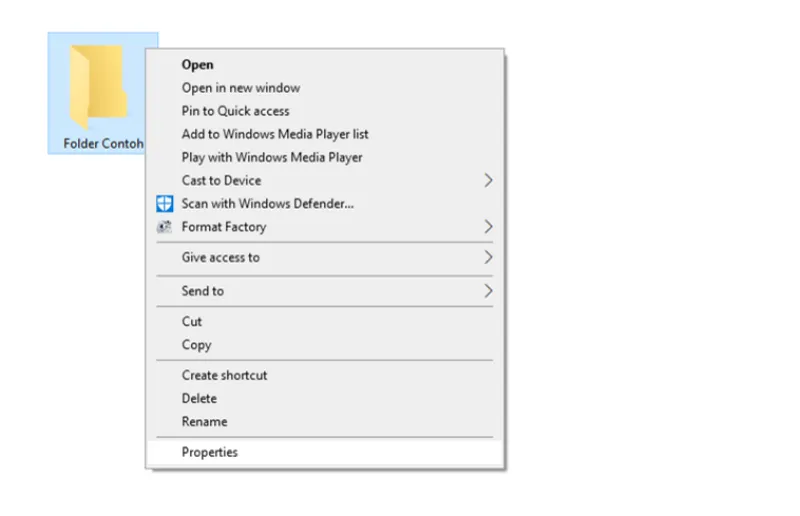800x516 pixels.
Task: Select the Send to entry
Action: click(x=324, y=291)
